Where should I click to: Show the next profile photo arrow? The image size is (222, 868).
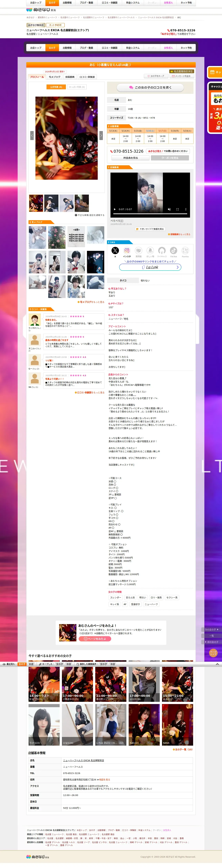[x=101, y=135]
